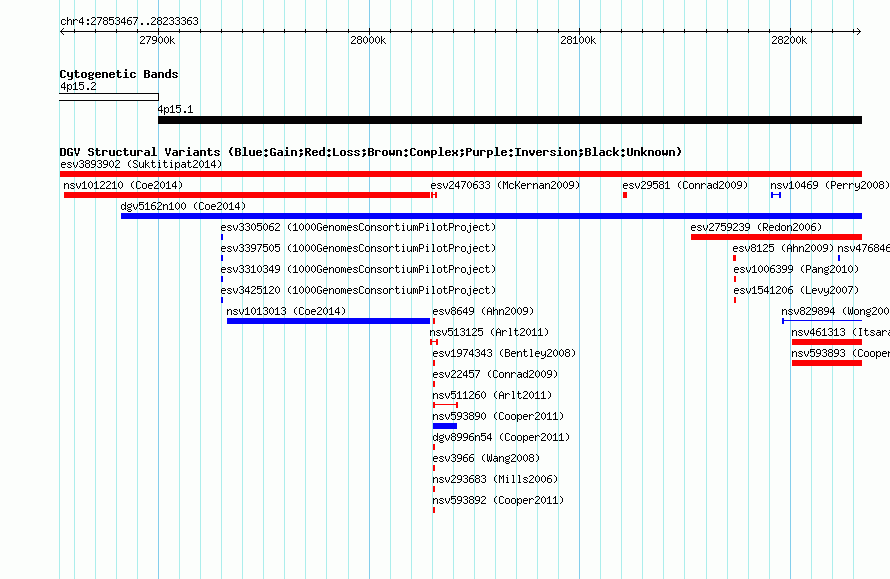Click the DGV Structural Variants track title
The image size is (890, 579).
371,152
